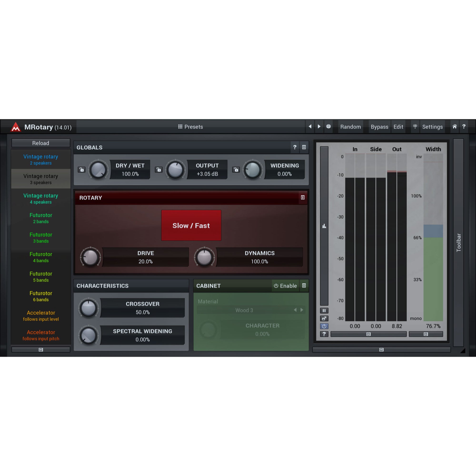This screenshot has height=476, width=476.
Task: Open the Cabinet panel presets icon
Action: [304, 286]
